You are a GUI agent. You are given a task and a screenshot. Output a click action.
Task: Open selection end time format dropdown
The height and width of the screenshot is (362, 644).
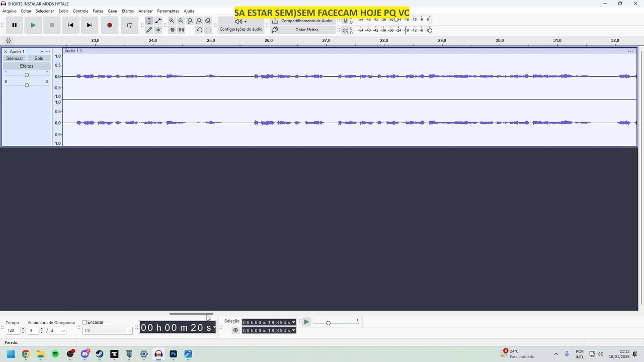(294, 331)
